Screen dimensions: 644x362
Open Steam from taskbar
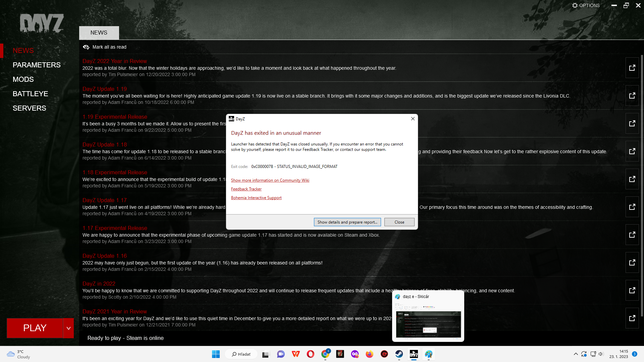point(399,354)
